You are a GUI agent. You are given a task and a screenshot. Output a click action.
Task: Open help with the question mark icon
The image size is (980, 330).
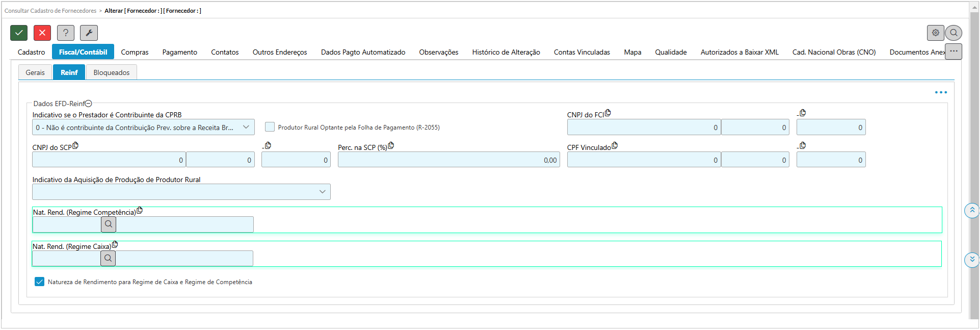(x=66, y=33)
